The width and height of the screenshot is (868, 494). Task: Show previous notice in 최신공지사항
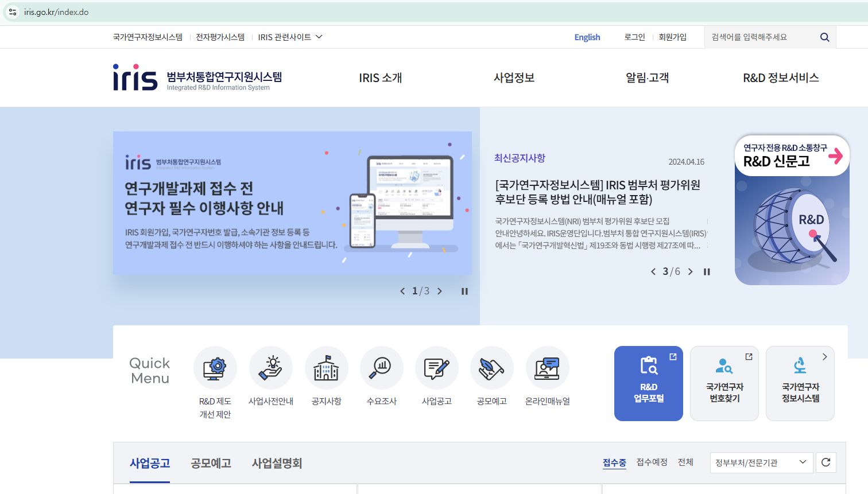click(x=653, y=272)
